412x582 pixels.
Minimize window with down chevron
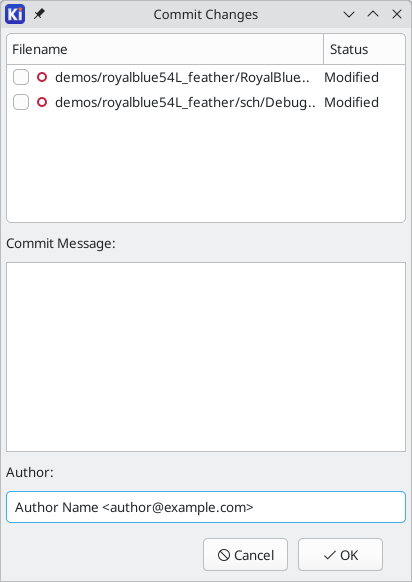(349, 14)
